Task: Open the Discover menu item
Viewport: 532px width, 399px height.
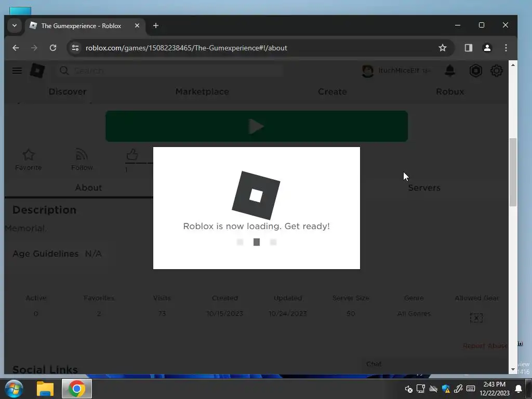Action: [x=68, y=91]
